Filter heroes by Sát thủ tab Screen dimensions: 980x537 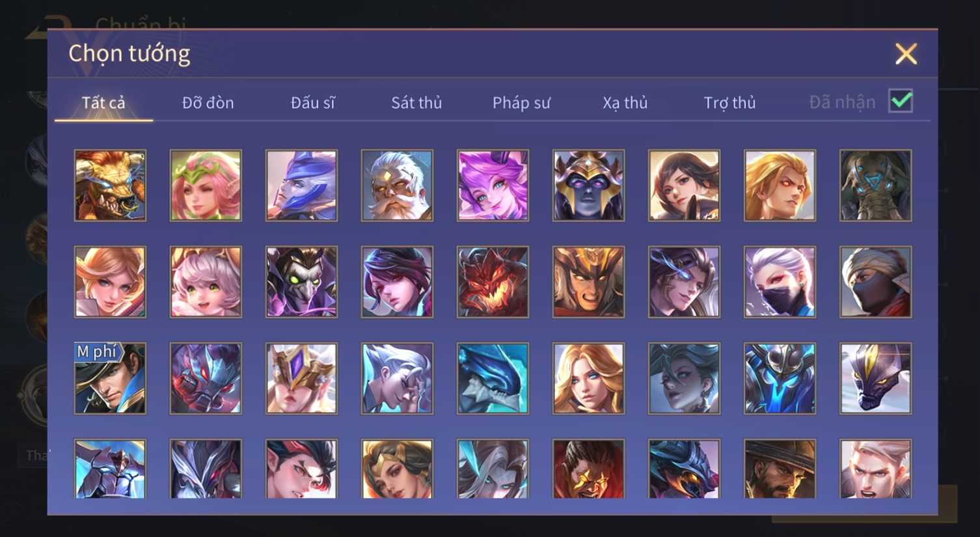coord(416,103)
